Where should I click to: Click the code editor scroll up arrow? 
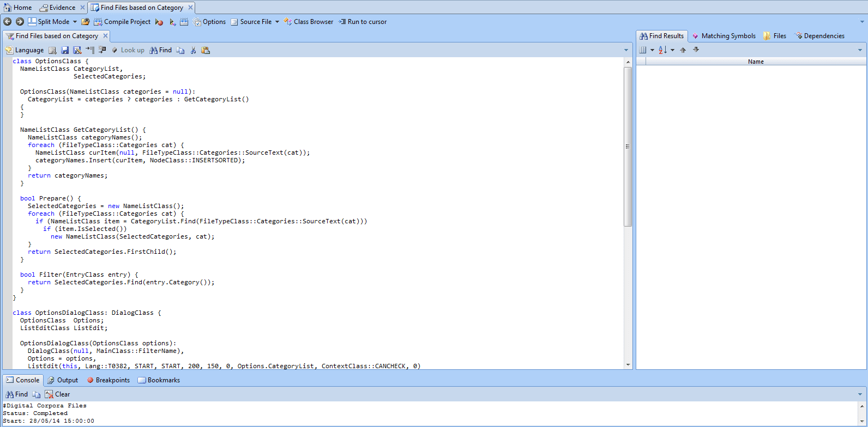pyautogui.click(x=628, y=62)
